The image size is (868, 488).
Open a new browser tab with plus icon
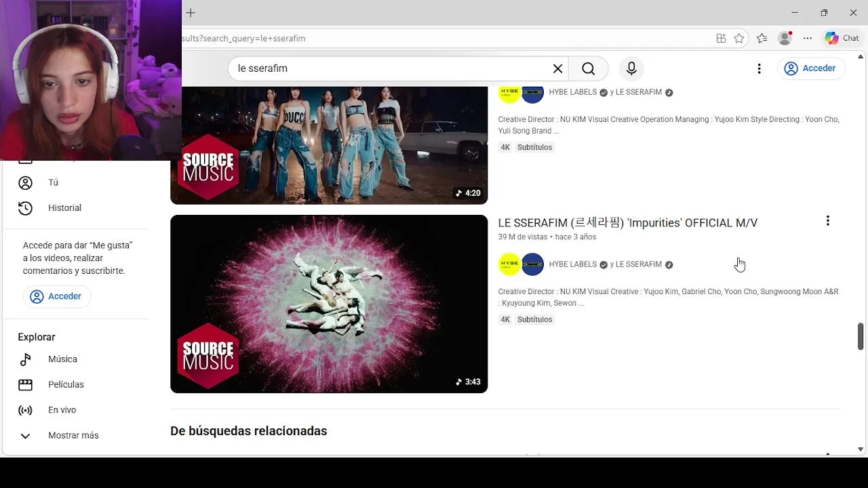pos(191,13)
